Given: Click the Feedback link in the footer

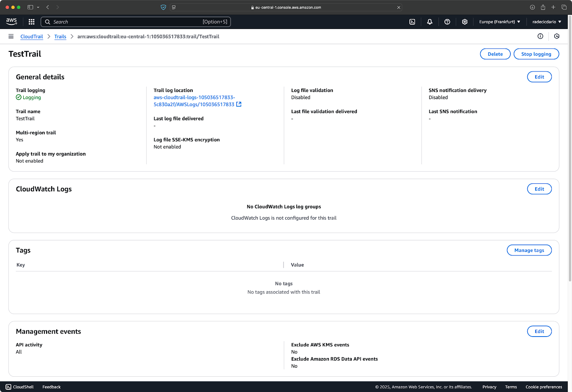Looking at the screenshot, I should point(51,387).
